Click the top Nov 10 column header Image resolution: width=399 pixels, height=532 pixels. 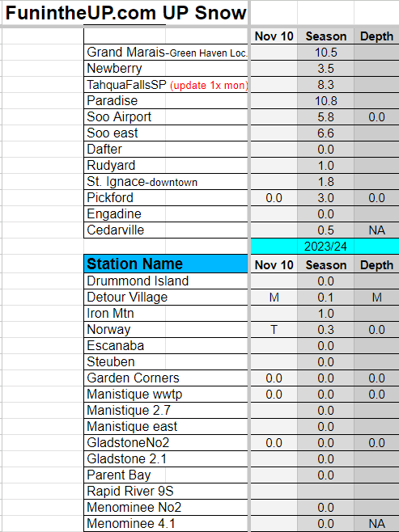point(274,36)
